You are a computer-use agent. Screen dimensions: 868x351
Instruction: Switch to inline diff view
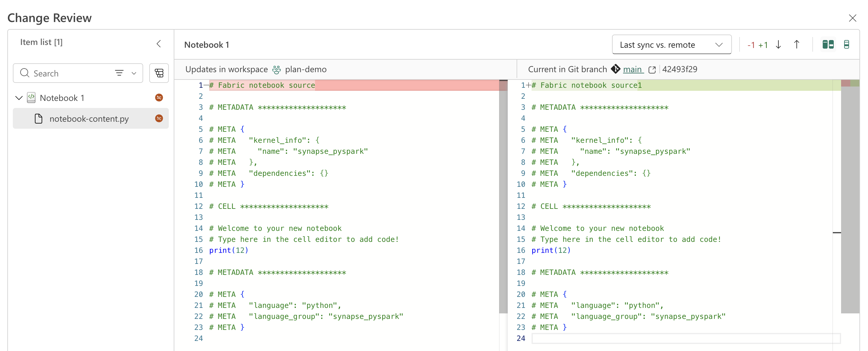846,44
